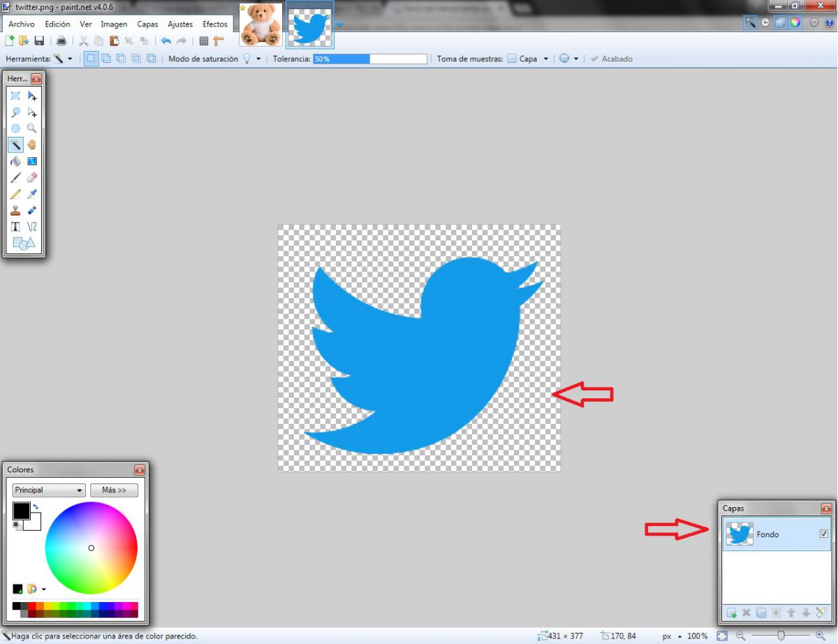Image resolution: width=838 pixels, height=644 pixels.
Task: Swap primary and secondary colors
Action: [x=36, y=506]
